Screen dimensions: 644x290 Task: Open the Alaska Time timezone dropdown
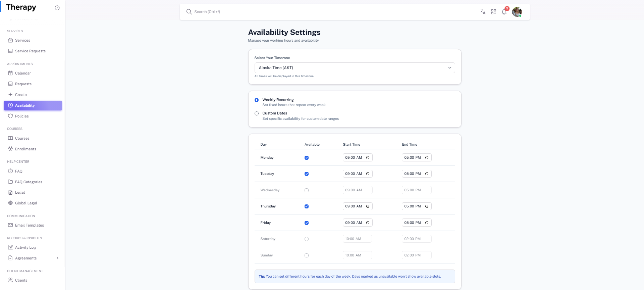[355, 68]
